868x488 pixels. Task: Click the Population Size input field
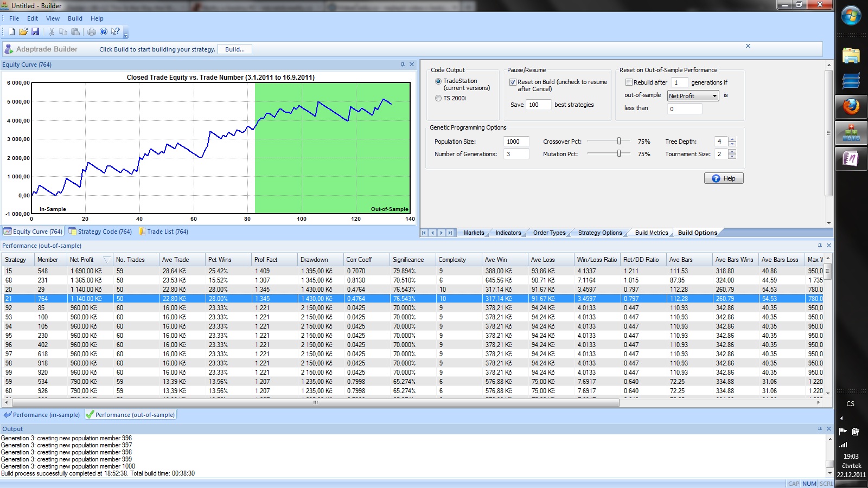[516, 142]
